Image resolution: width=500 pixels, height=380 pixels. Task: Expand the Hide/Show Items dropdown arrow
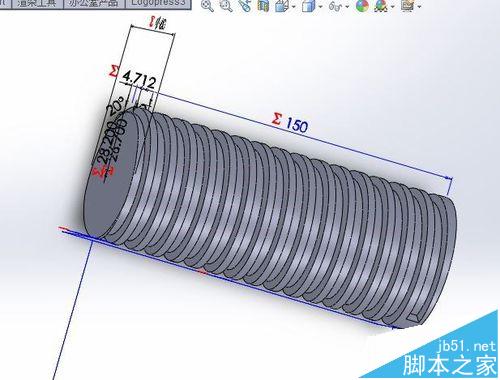point(347,6)
